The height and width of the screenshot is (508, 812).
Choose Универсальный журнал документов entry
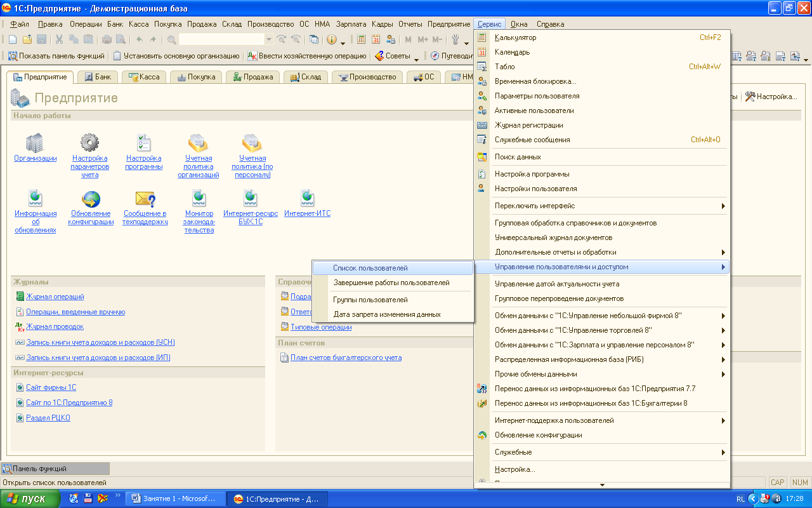[603, 237]
